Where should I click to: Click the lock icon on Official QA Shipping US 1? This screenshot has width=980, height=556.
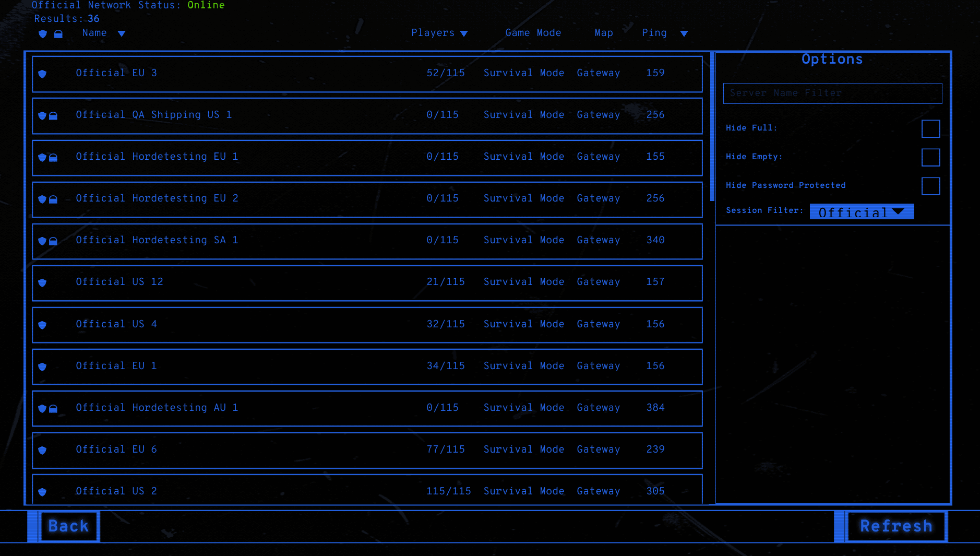point(55,116)
